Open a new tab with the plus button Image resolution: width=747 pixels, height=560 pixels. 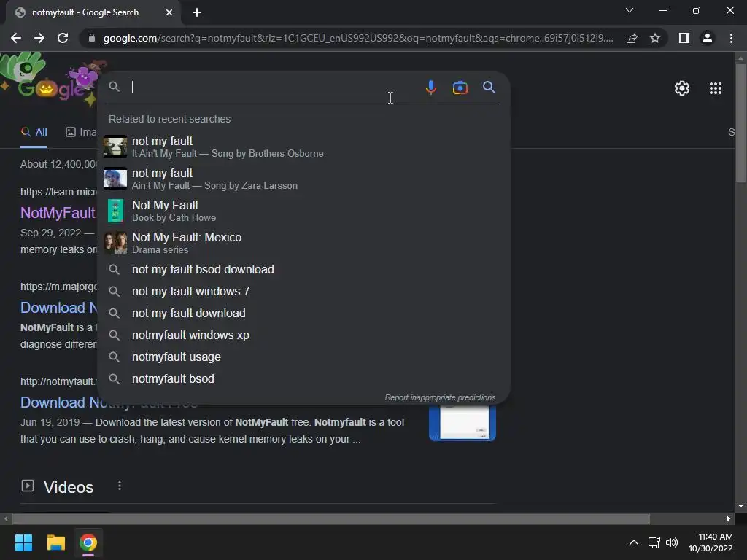pyautogui.click(x=197, y=12)
